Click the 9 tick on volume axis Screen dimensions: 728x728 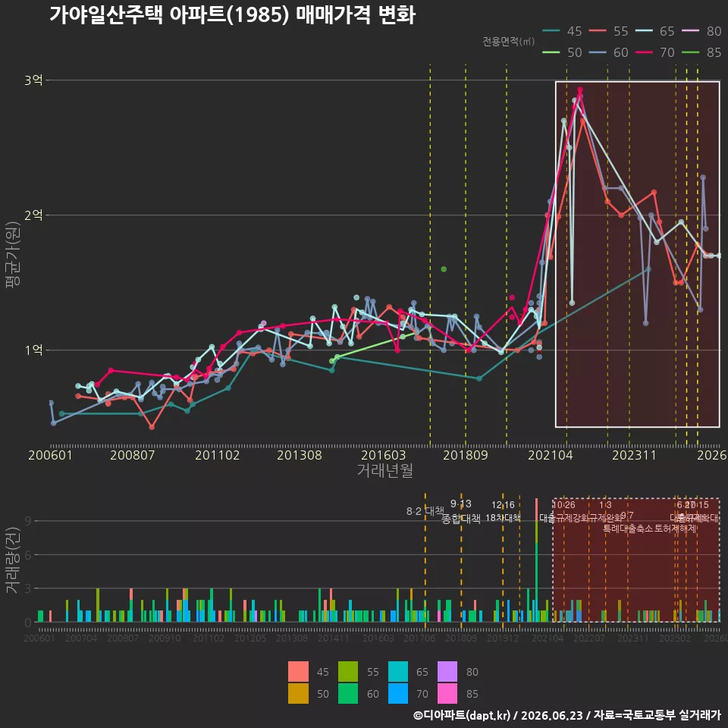click(x=28, y=521)
